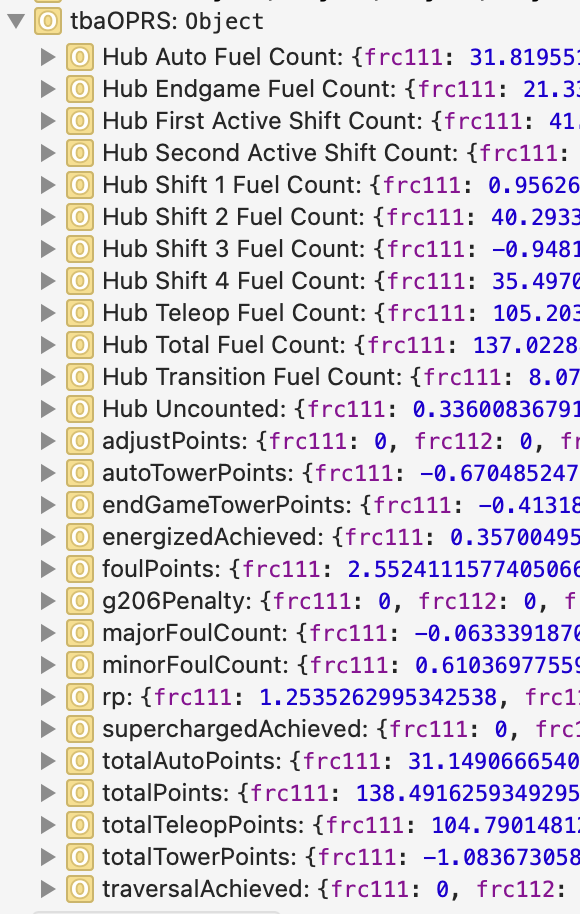Image resolution: width=580 pixels, height=914 pixels.
Task: Click the object icon next to adjustPoints
Action: [x=80, y=441]
